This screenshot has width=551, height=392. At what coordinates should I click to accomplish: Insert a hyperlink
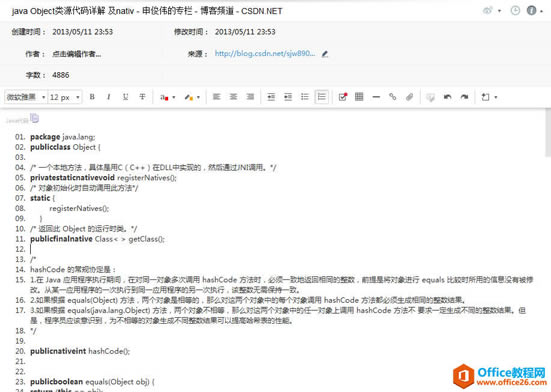pos(393,97)
